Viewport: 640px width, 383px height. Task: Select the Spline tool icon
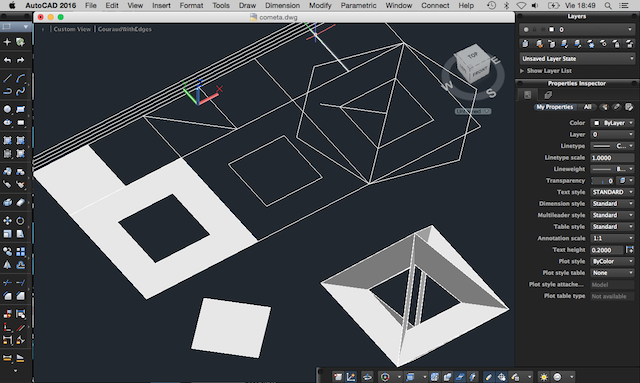pos(20,91)
